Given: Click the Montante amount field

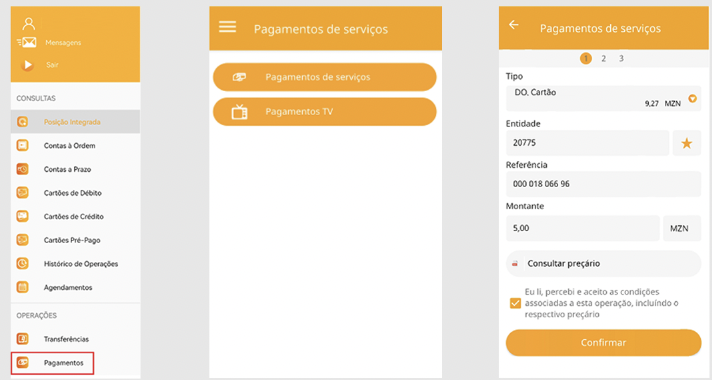Looking at the screenshot, I should point(583,228).
